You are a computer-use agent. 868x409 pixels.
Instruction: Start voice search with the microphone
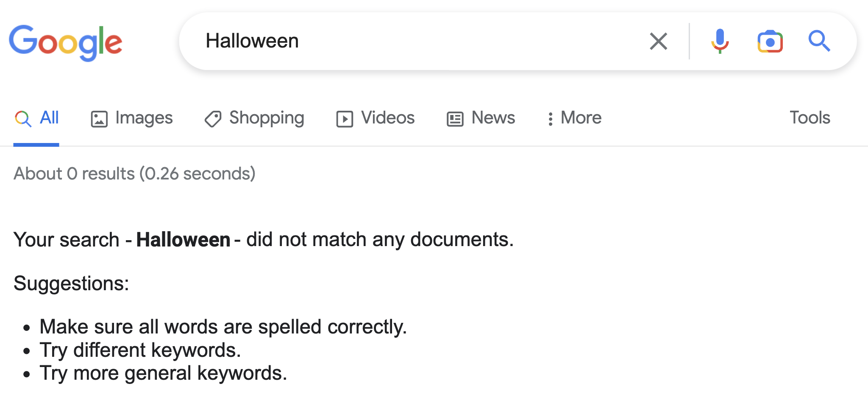tap(720, 41)
